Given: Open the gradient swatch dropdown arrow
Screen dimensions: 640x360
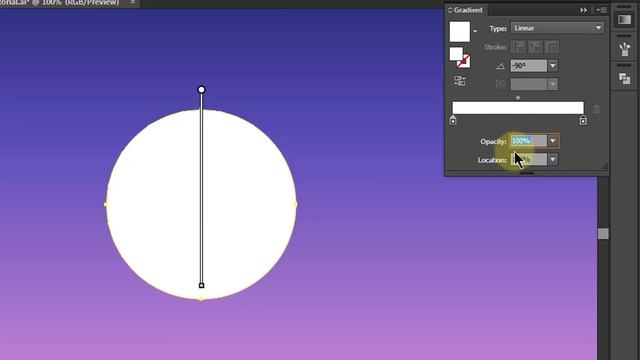Looking at the screenshot, I should [x=475, y=31].
